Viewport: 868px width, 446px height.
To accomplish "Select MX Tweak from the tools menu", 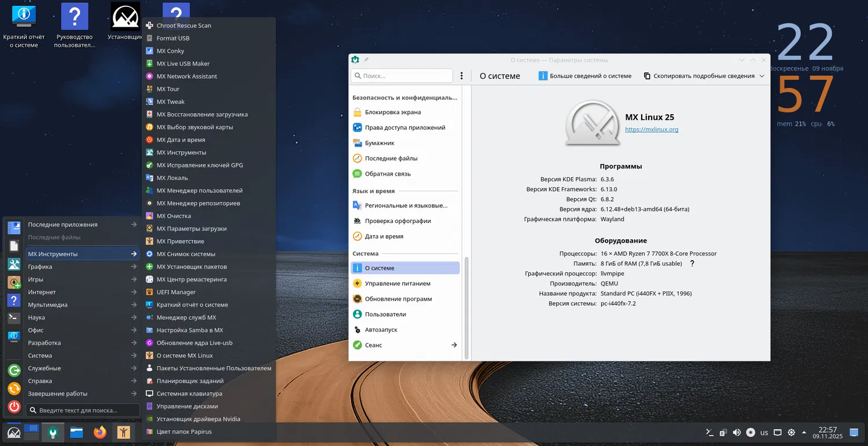I will [170, 102].
